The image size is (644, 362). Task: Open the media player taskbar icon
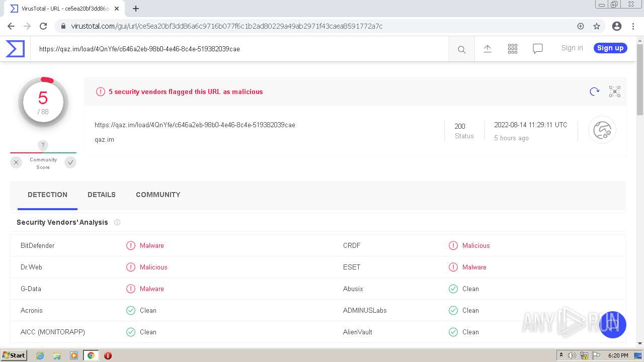(x=74, y=355)
